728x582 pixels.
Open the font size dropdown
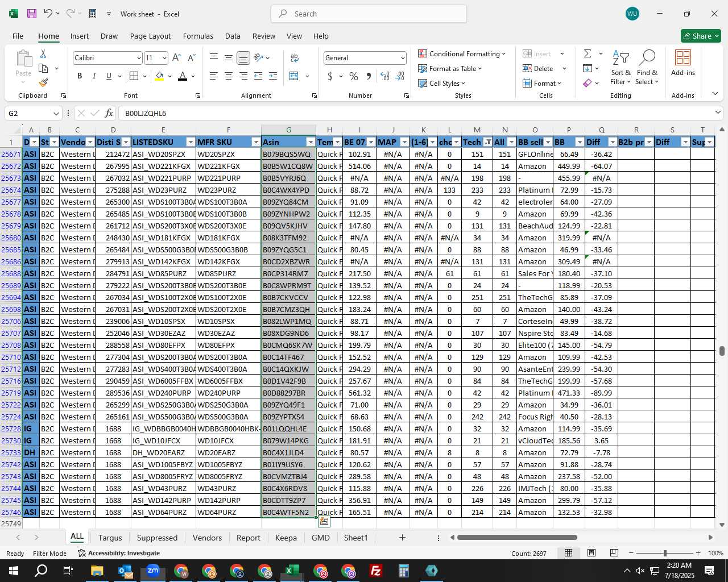[x=164, y=58]
